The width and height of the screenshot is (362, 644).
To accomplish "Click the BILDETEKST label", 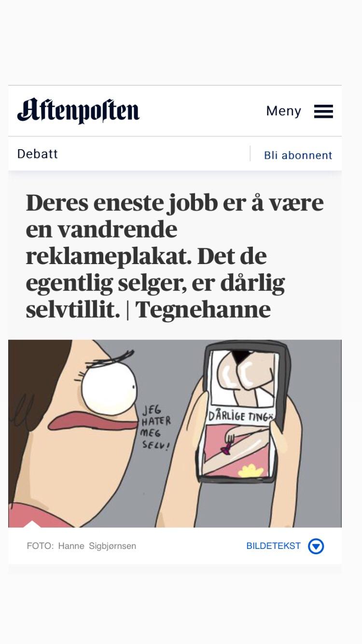I will pyautogui.click(x=273, y=546).
